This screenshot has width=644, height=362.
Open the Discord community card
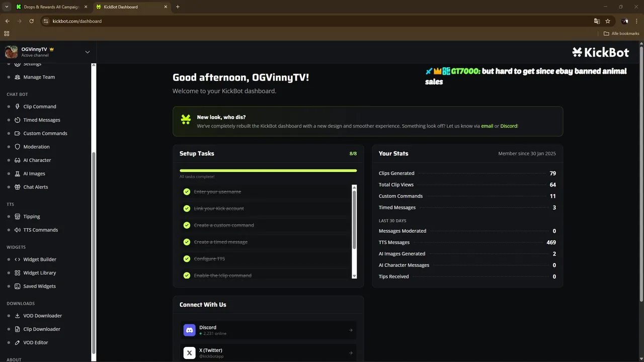[x=268, y=330]
